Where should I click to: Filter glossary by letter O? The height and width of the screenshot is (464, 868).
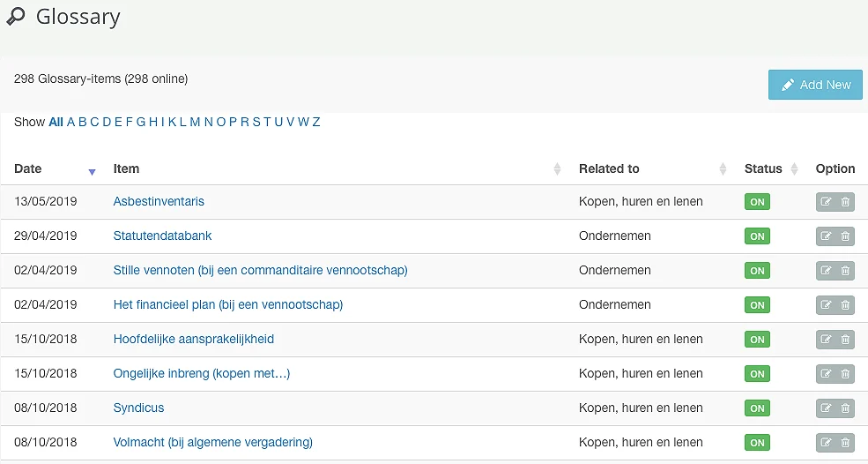pos(221,122)
